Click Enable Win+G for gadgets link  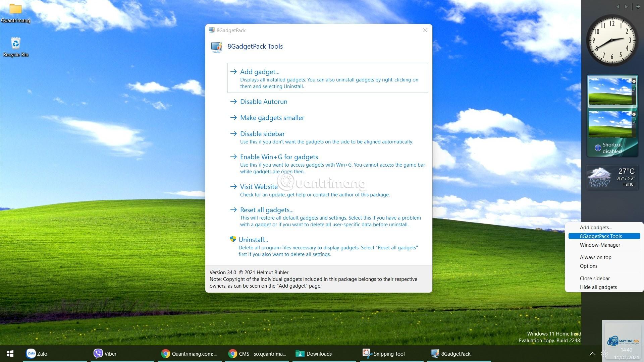pos(327,164)
